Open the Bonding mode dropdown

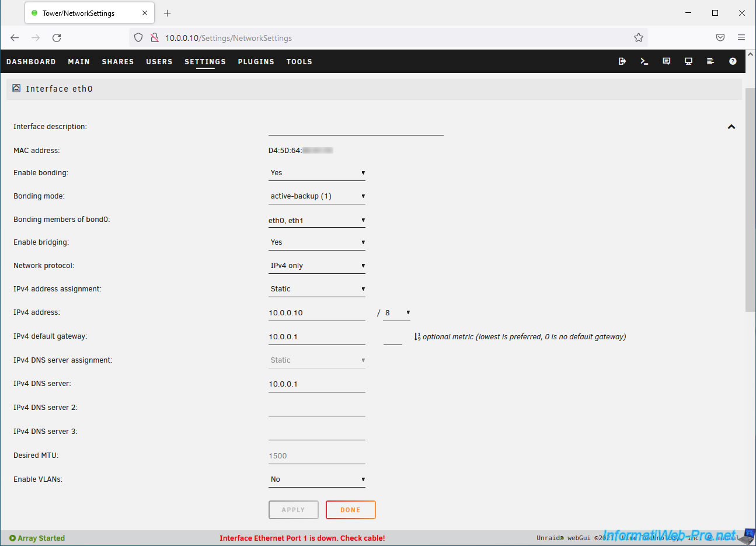tap(317, 196)
